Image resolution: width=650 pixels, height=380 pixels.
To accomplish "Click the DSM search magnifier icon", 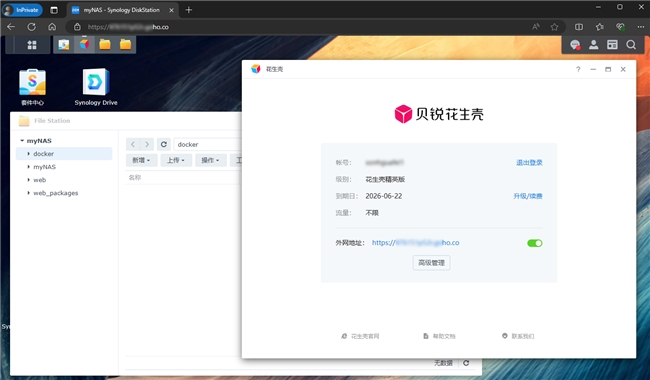I will [631, 45].
